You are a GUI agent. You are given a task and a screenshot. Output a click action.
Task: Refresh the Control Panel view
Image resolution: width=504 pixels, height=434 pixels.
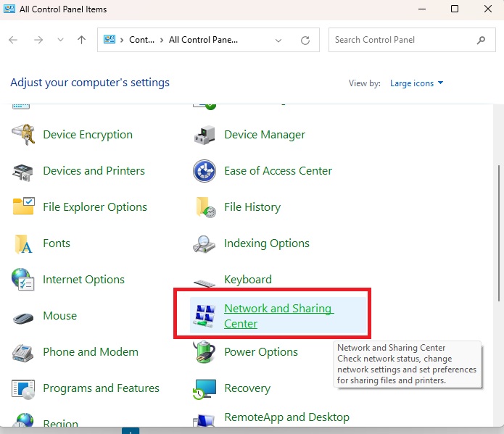[305, 40]
